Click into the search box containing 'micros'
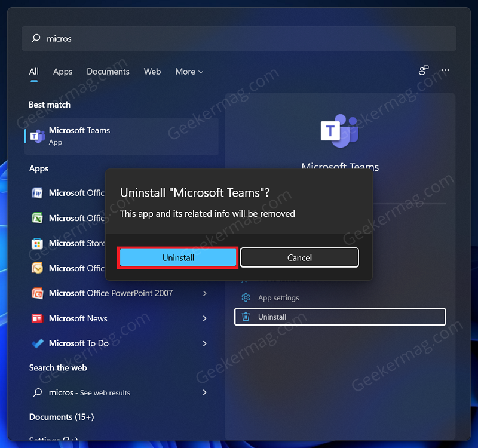 pos(238,38)
